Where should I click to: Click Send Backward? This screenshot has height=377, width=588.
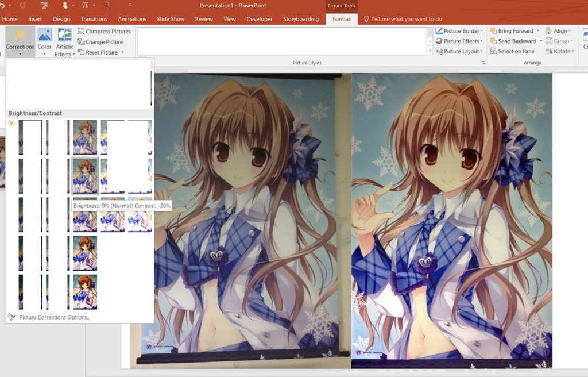tap(516, 41)
